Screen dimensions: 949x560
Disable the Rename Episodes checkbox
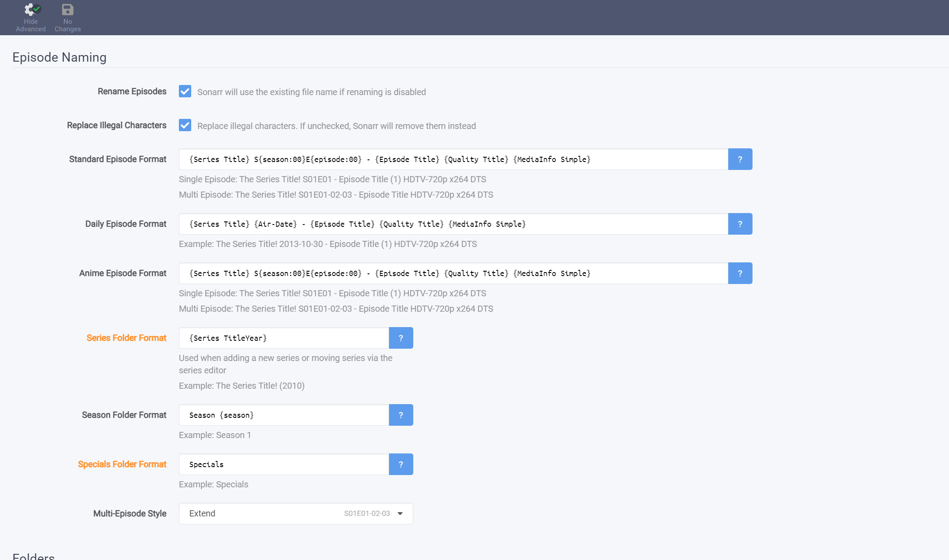tap(185, 91)
